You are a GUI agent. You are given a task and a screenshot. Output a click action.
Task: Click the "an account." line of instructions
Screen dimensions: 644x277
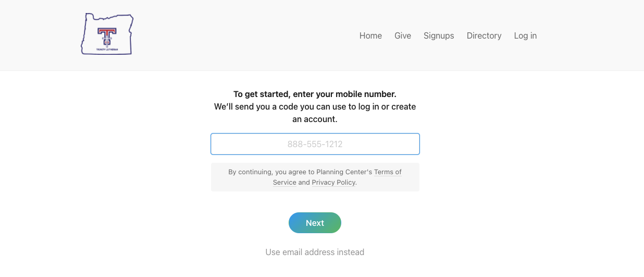(x=315, y=119)
